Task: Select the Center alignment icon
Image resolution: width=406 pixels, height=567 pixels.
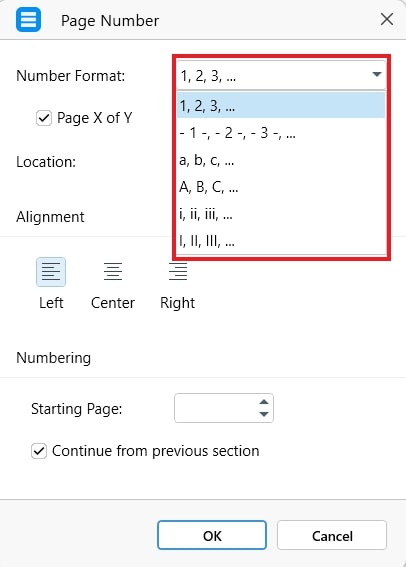Action: point(113,272)
